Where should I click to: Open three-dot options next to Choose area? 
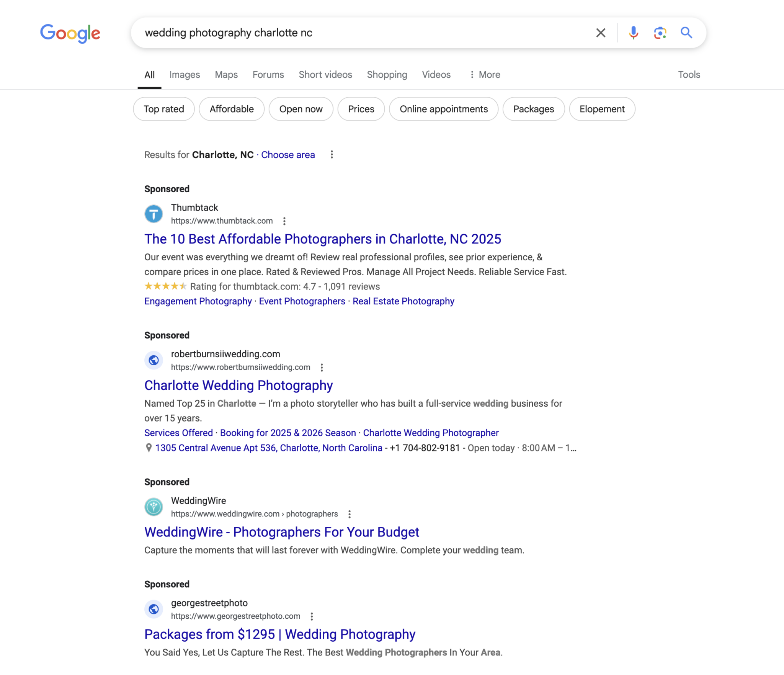click(332, 155)
